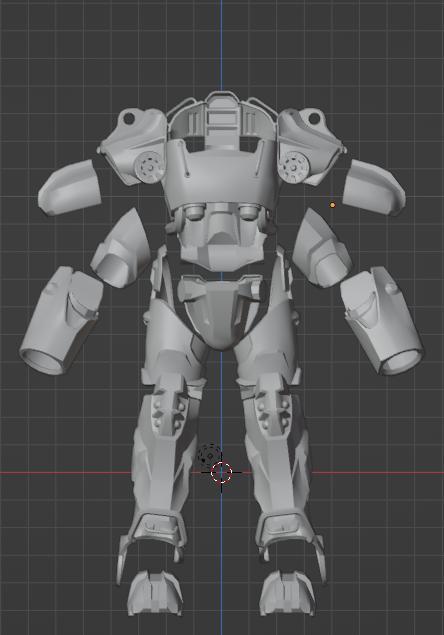Select the chest plate armor mesh
The height and width of the screenshot is (635, 444).
coord(221,173)
